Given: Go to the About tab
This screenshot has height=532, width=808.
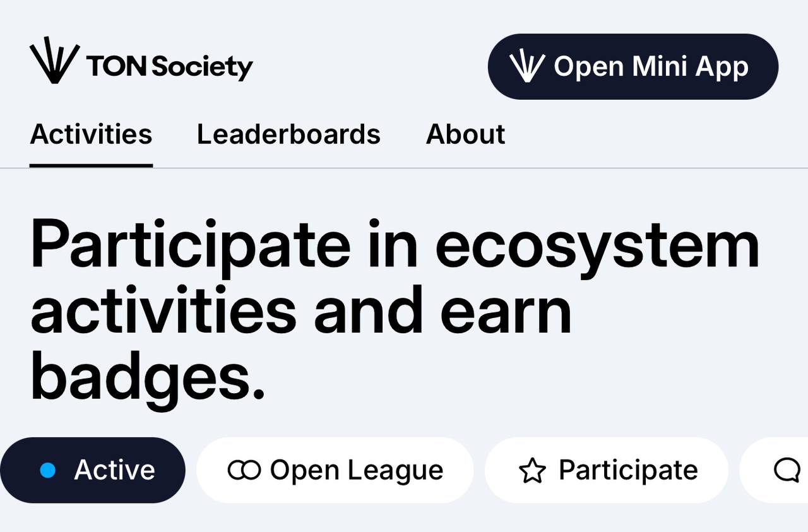Looking at the screenshot, I should coord(465,134).
